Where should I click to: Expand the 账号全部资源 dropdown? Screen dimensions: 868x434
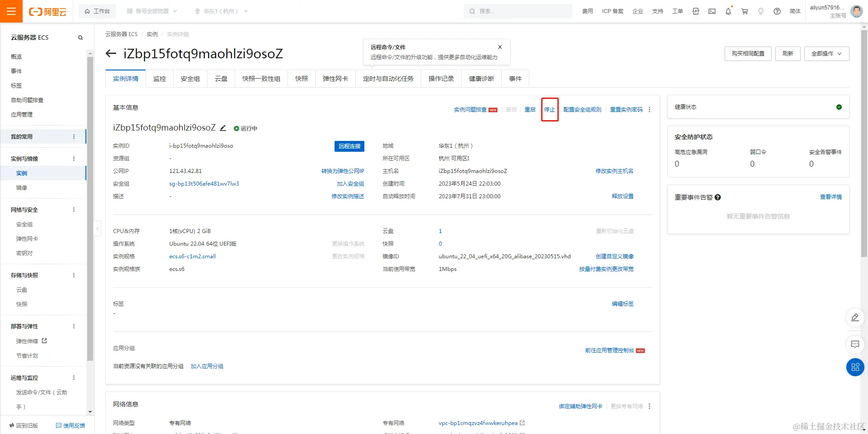point(152,11)
